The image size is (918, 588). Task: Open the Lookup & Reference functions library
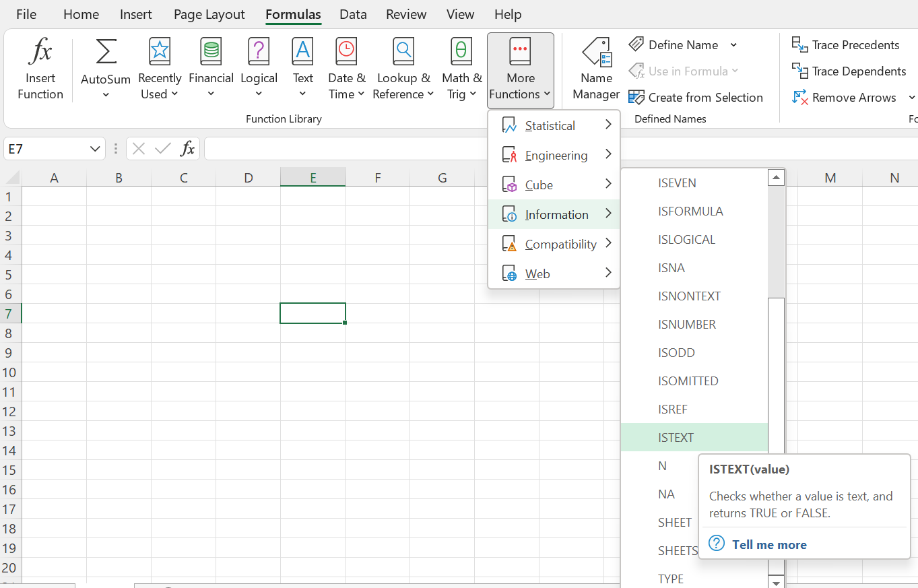403,69
